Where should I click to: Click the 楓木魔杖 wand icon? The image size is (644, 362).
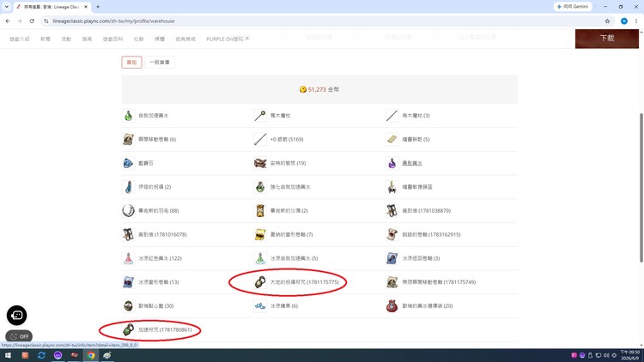point(260,116)
